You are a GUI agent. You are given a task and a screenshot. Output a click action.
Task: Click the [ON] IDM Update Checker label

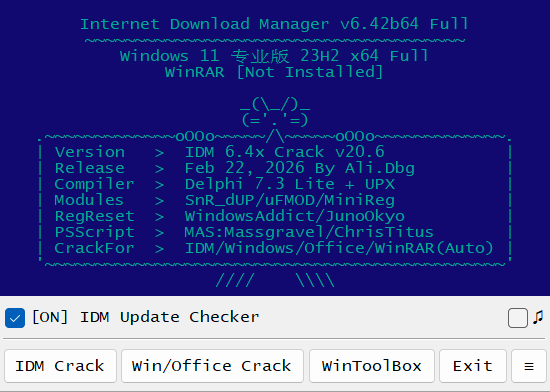pyautogui.click(x=146, y=317)
